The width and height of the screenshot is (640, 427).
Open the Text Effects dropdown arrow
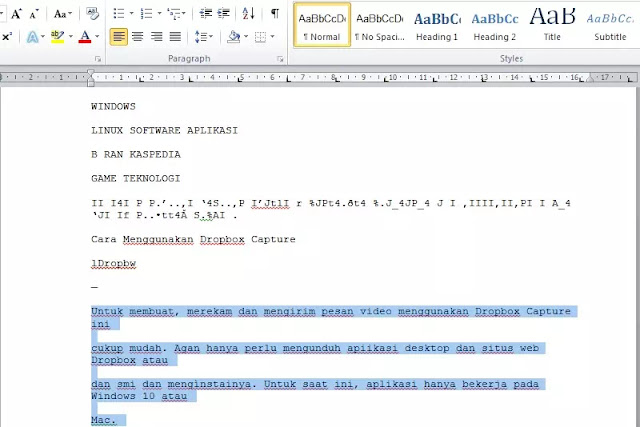click(x=42, y=37)
